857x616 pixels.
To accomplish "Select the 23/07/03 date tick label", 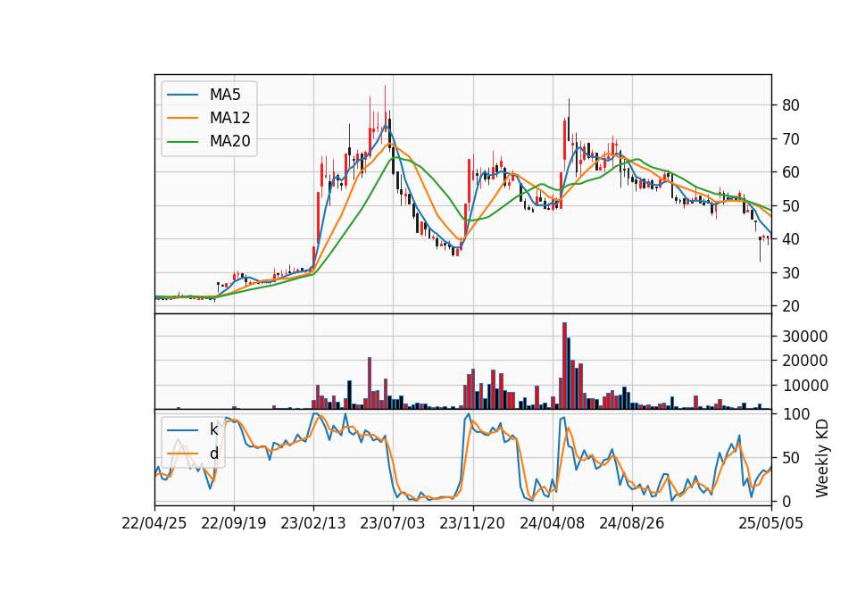I will click(x=393, y=524).
